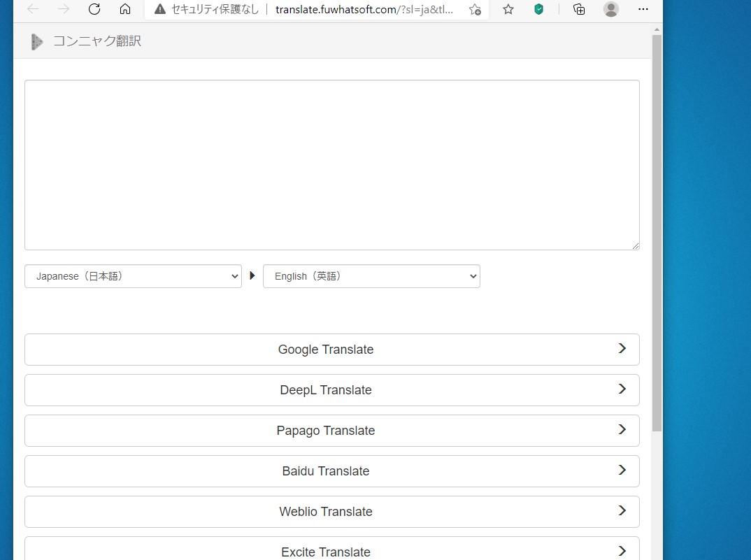Click the セキュリティ保護なし label
Screen dimensions: 751x560
[215, 9]
